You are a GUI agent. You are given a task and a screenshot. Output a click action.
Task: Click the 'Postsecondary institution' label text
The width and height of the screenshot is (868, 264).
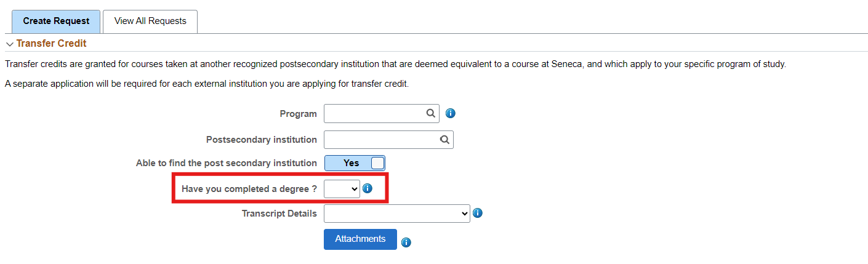coord(261,140)
